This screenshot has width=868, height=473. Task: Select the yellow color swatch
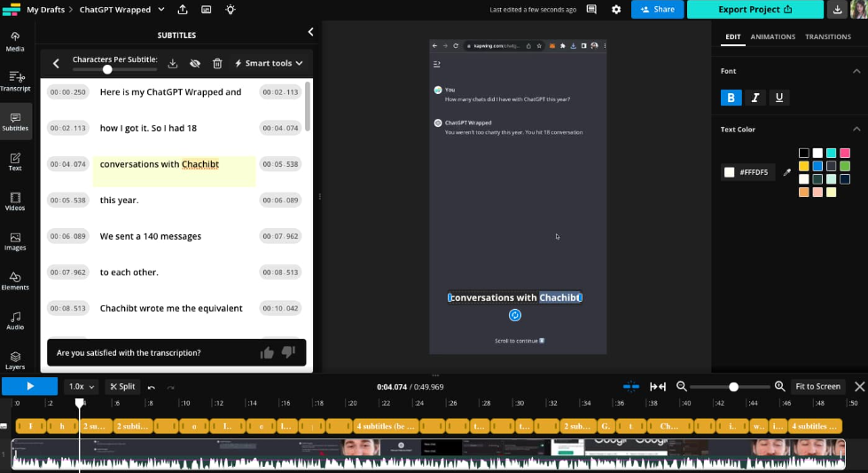(x=804, y=166)
